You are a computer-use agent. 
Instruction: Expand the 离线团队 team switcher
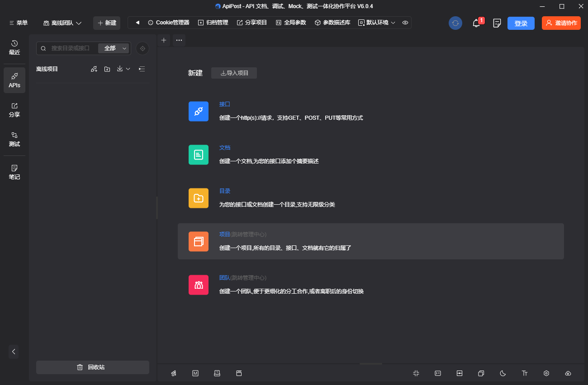(x=62, y=22)
